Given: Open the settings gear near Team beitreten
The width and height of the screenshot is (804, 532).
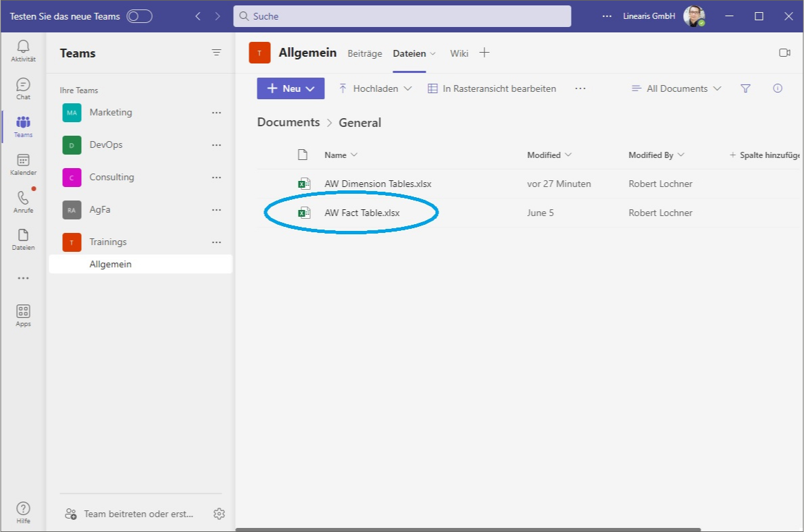Looking at the screenshot, I should [219, 514].
